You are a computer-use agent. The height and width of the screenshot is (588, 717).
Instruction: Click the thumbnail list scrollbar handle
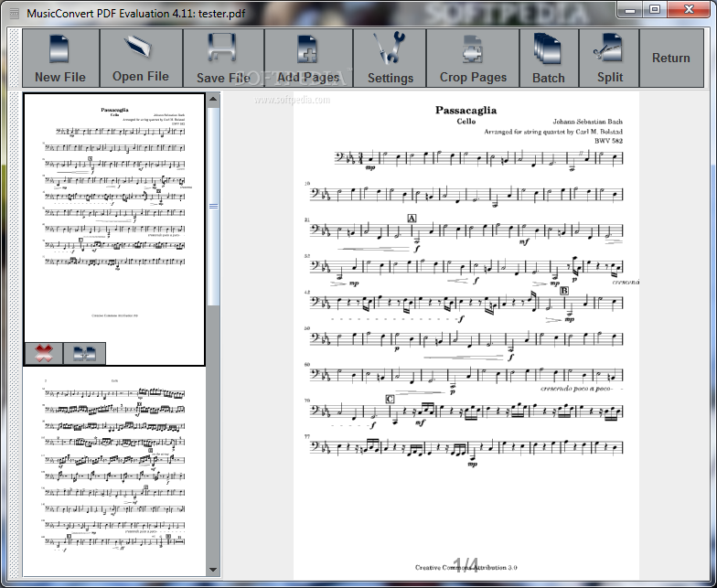(213, 207)
